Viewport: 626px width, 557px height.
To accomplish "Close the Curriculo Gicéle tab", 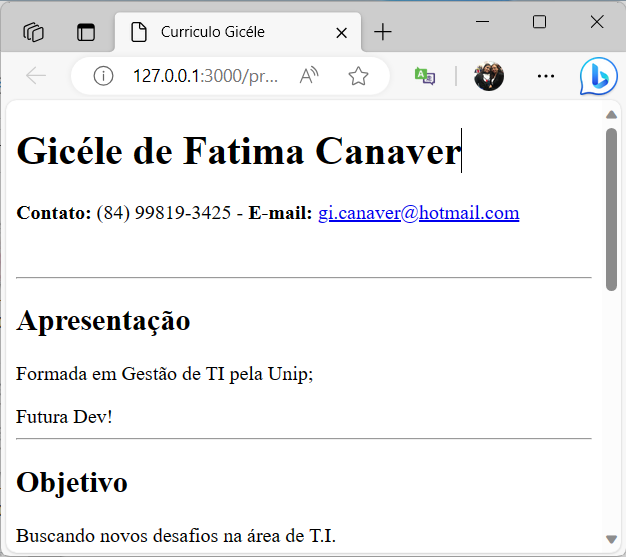I will [341, 33].
